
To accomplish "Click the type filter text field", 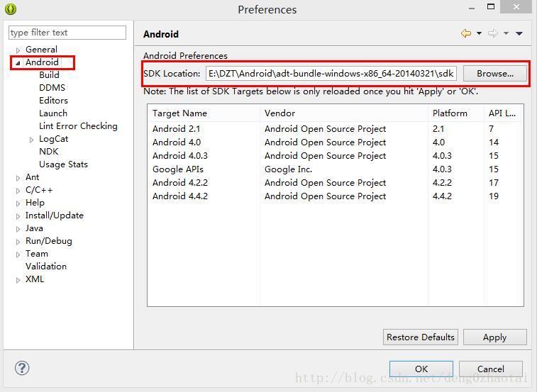I will 67,33.
